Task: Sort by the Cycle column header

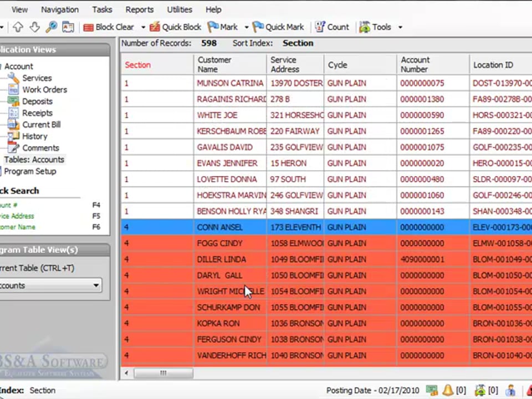Action: tap(360, 65)
